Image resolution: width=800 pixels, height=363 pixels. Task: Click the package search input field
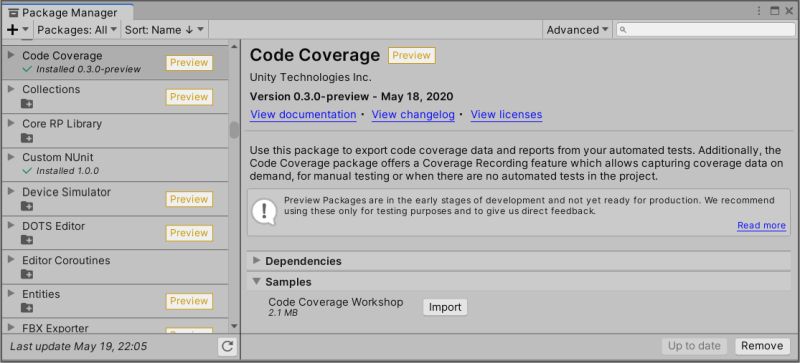click(x=706, y=30)
